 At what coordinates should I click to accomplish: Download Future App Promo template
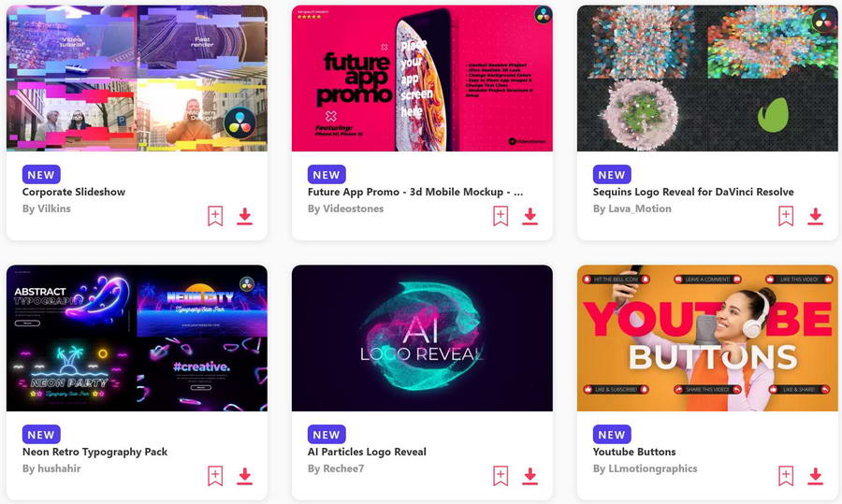click(x=530, y=216)
